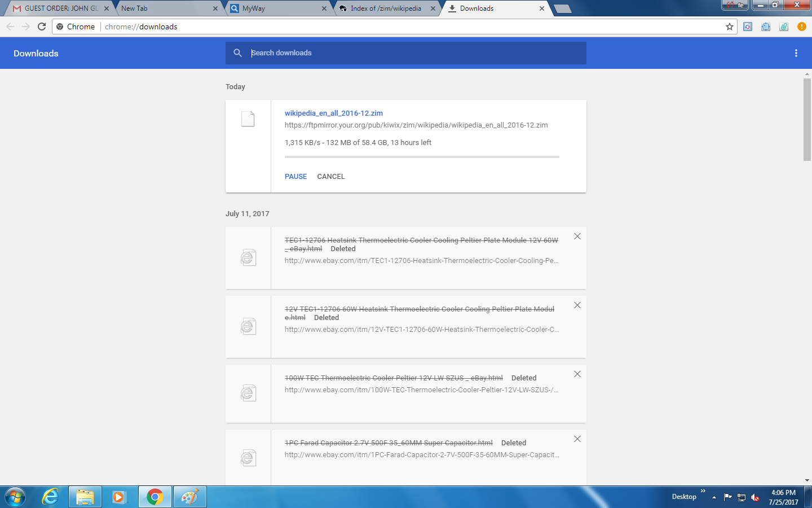The height and width of the screenshot is (508, 812).
Task: Click the "July 11, 2017" date heading
Action: pyautogui.click(x=248, y=214)
